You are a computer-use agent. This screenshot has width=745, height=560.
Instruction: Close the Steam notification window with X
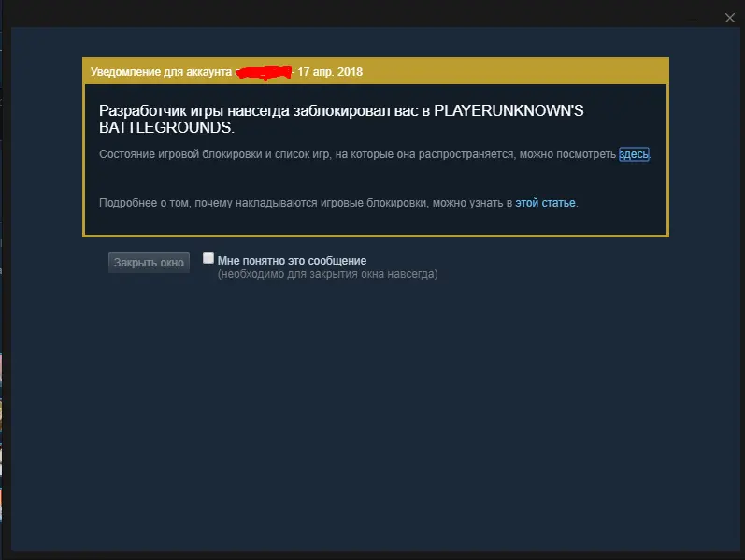(x=730, y=18)
